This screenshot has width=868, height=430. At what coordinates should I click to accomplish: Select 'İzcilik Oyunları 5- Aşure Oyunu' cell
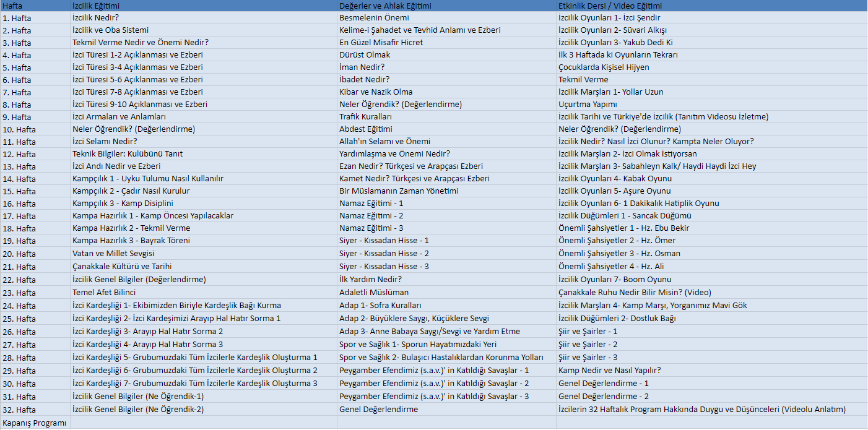pyautogui.click(x=711, y=191)
